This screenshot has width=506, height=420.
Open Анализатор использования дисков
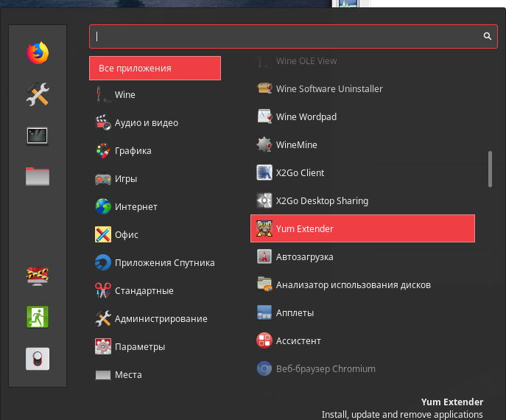click(x=362, y=284)
